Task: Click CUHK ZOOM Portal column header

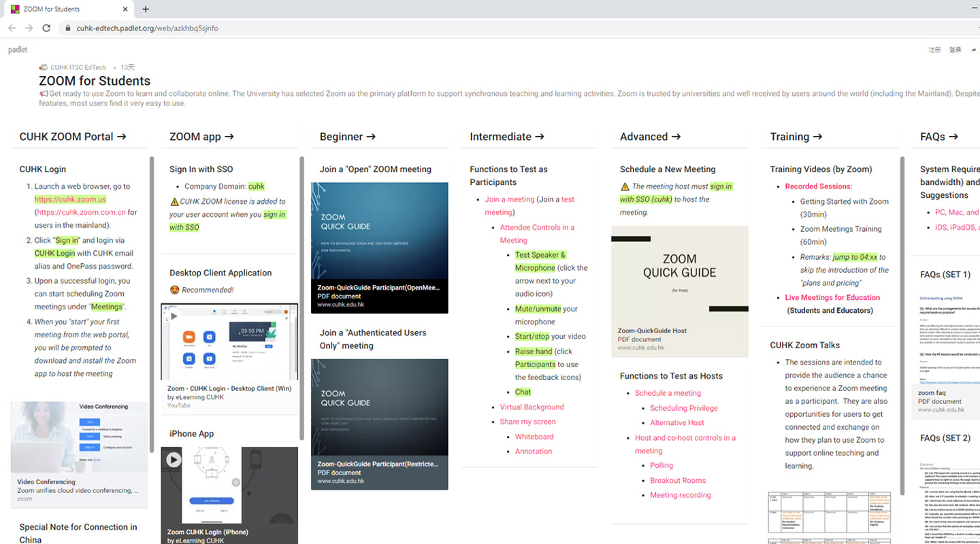Action: coord(73,137)
